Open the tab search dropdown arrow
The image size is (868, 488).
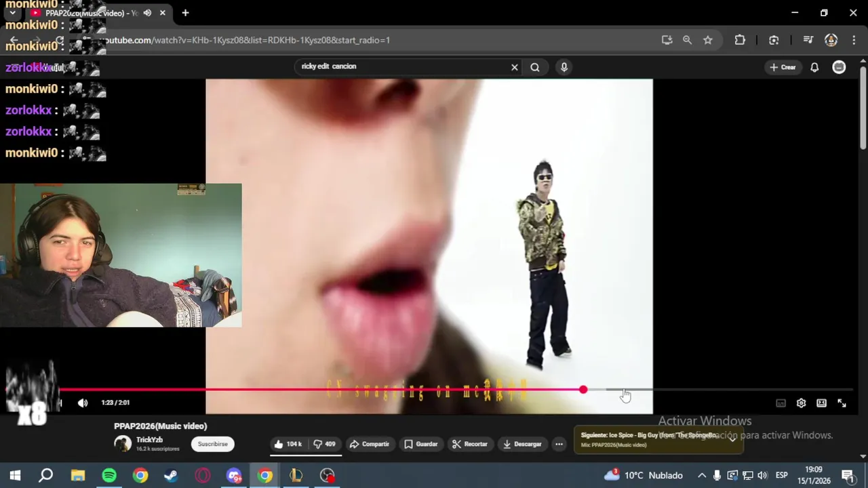pos(12,13)
